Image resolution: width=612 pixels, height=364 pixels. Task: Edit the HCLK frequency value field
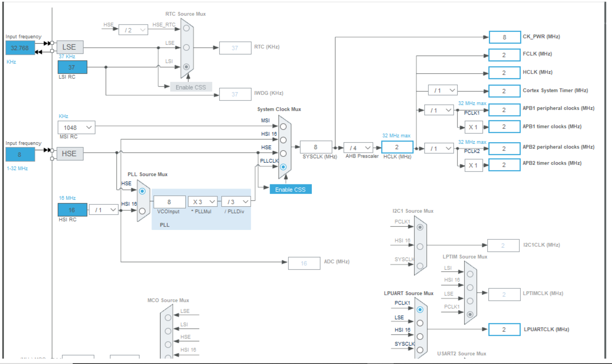397,147
